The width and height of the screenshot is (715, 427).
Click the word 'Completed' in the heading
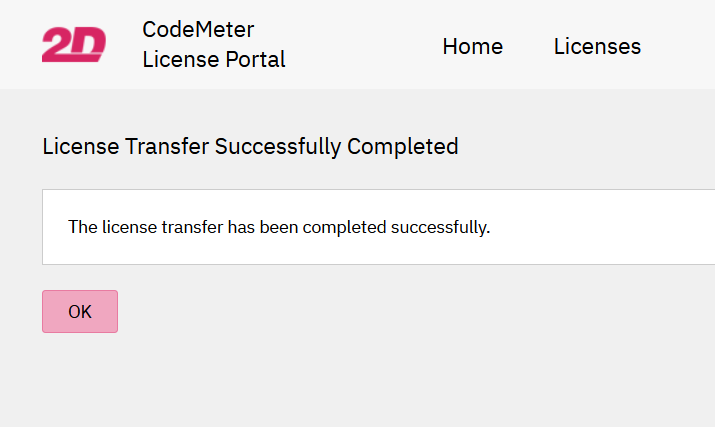pyautogui.click(x=403, y=147)
